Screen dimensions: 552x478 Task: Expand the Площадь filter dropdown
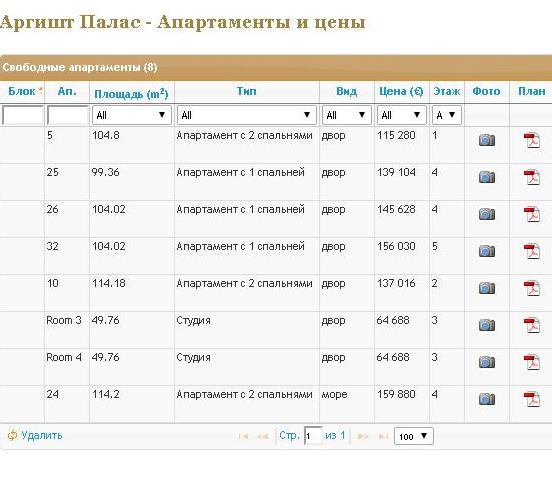tap(132, 115)
